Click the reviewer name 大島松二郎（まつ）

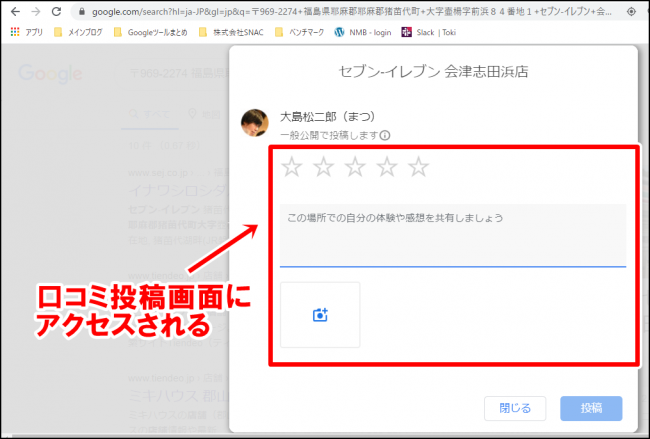click(327, 117)
